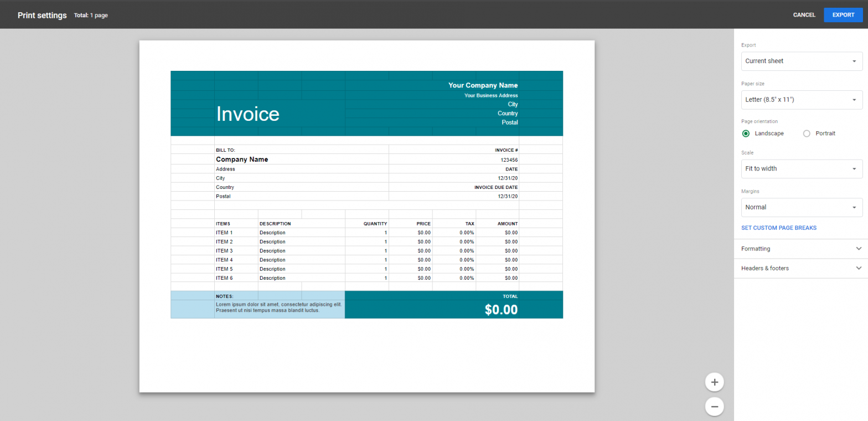The image size is (868, 421).
Task: Click the ITEM 1 cell in preview
Action: [x=224, y=233]
